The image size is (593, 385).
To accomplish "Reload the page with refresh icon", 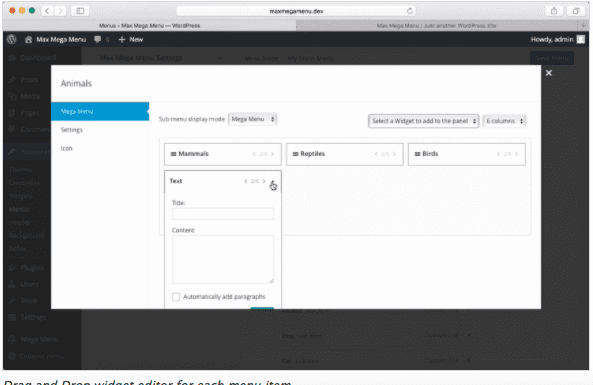I will click(410, 11).
